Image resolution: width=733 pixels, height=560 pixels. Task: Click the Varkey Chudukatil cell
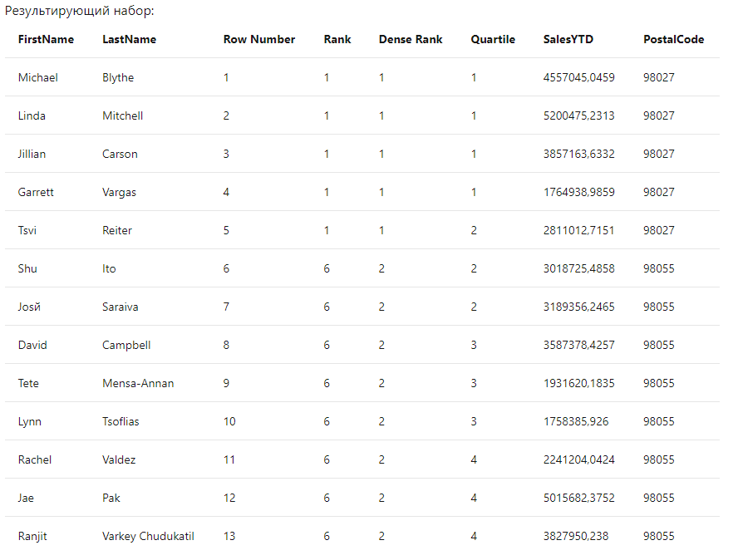coord(148,536)
